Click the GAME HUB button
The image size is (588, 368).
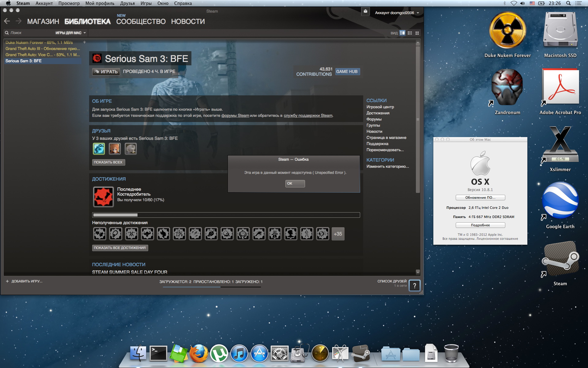(x=347, y=71)
